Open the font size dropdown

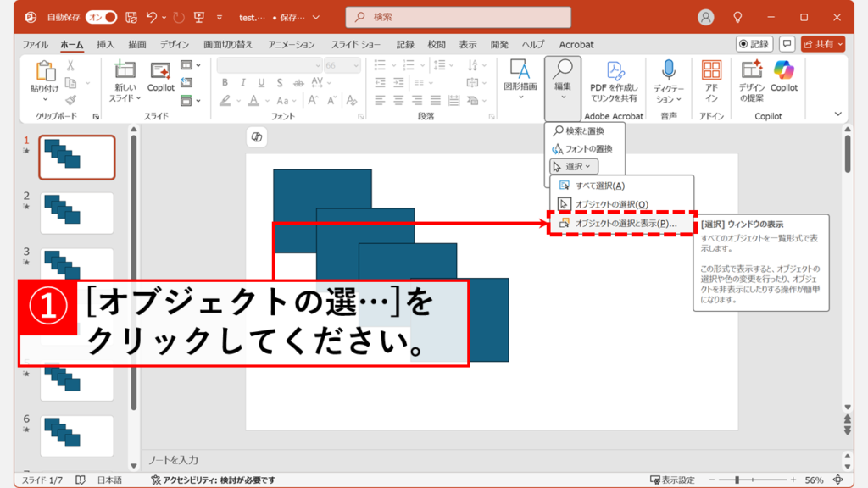[356, 65]
